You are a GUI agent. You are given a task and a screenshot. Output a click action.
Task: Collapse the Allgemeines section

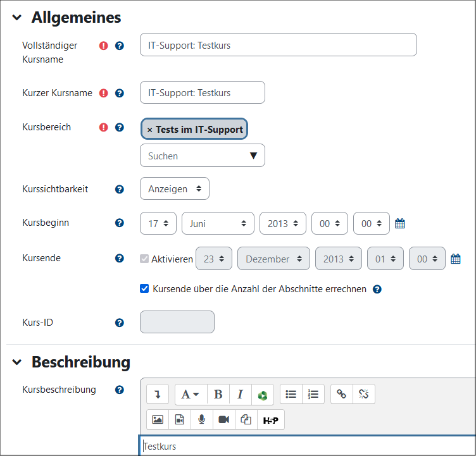pyautogui.click(x=16, y=18)
